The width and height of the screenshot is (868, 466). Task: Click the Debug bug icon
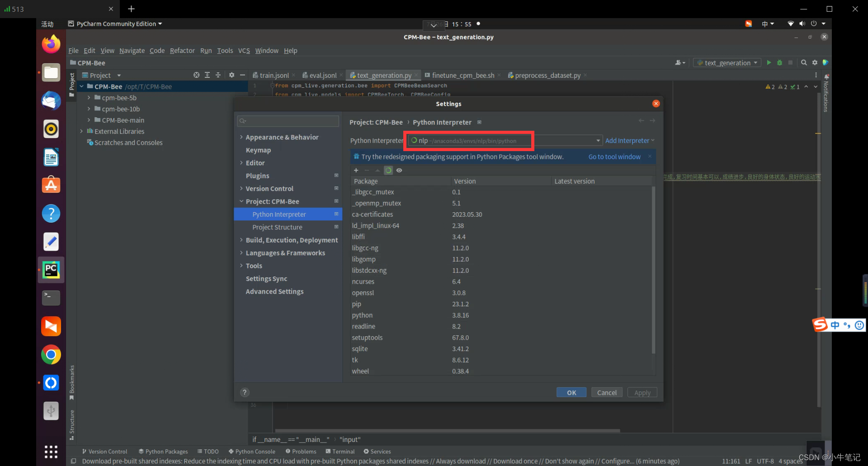coord(779,63)
